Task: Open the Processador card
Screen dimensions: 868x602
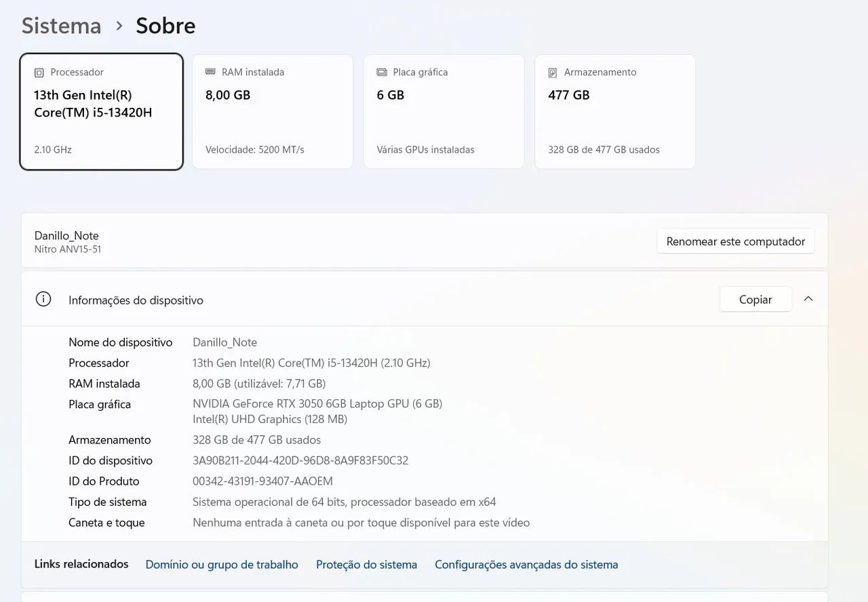Action: coord(102,111)
